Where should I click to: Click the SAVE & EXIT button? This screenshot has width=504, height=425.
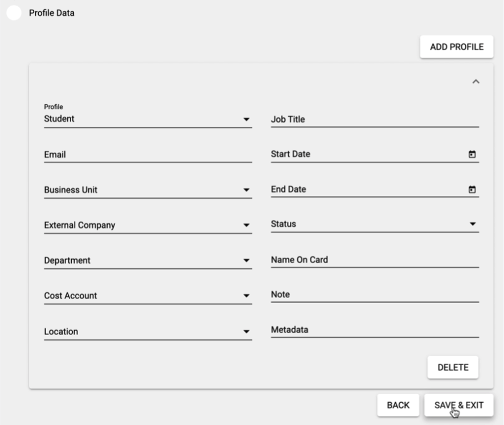click(459, 404)
